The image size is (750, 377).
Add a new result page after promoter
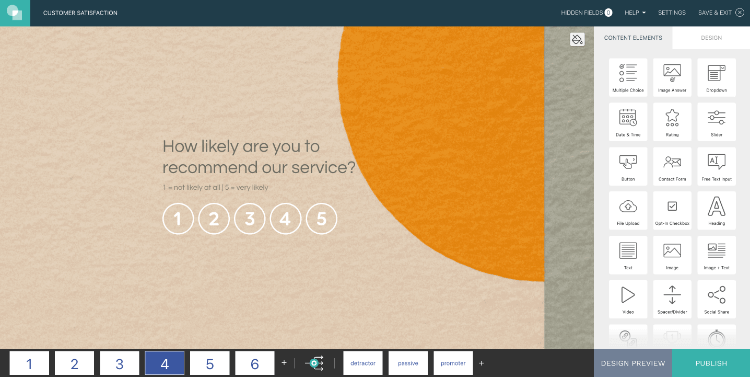[x=481, y=363]
